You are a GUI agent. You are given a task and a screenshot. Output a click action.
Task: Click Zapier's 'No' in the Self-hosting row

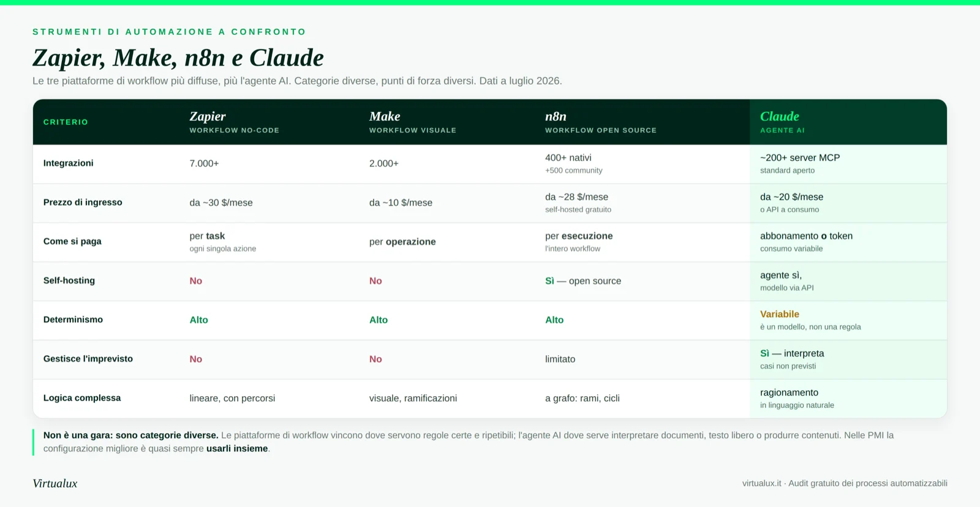(195, 281)
